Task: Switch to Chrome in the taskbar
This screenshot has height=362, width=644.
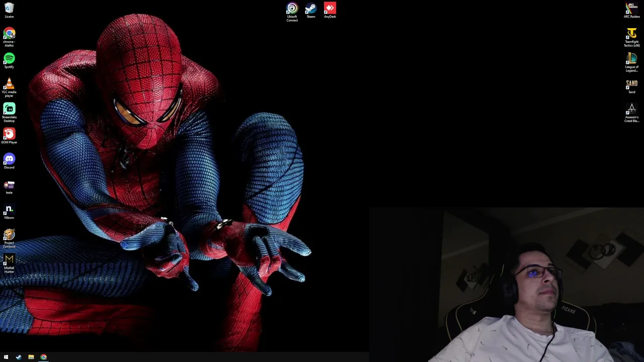Action: click(x=44, y=357)
